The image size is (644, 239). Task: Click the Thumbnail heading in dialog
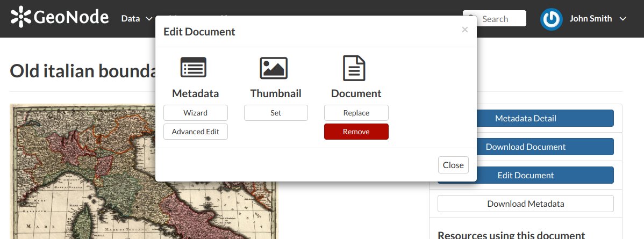coord(276,93)
